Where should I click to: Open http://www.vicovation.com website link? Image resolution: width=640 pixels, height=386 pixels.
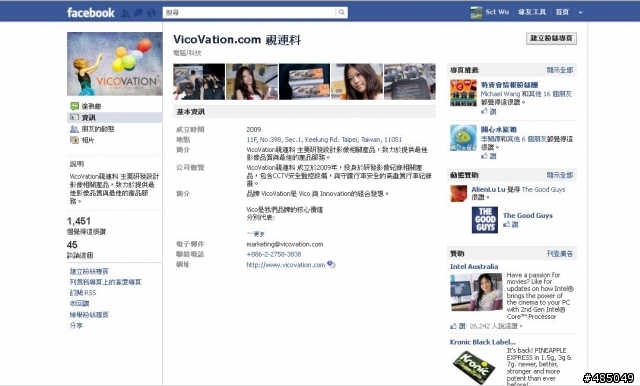286,265
